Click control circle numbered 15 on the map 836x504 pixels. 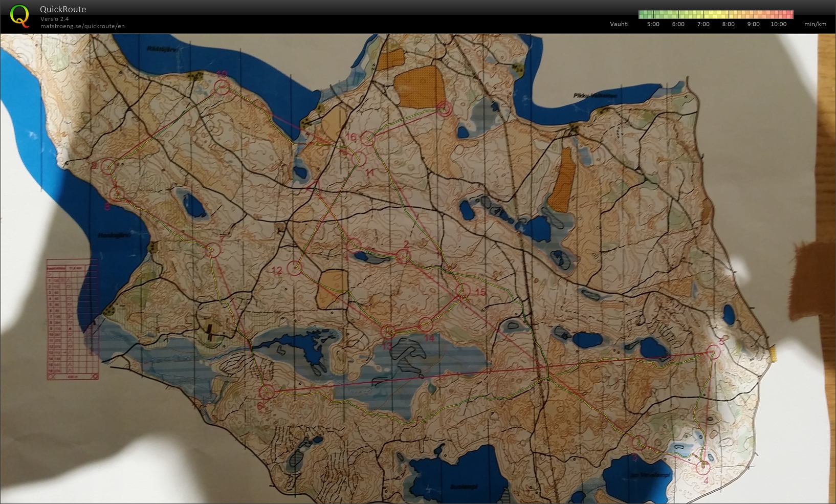coord(463,291)
